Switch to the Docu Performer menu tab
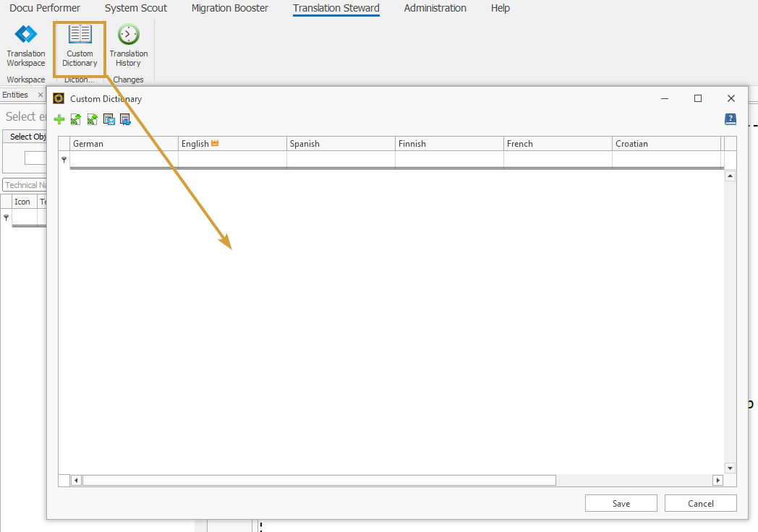 [45, 9]
